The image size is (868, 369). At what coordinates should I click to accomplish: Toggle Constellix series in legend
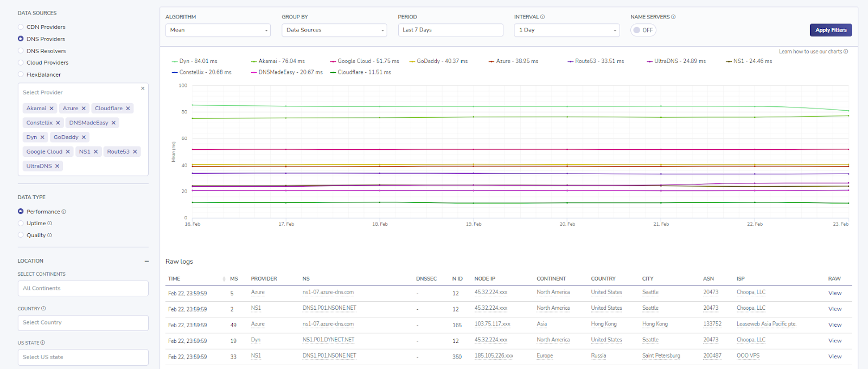click(202, 72)
